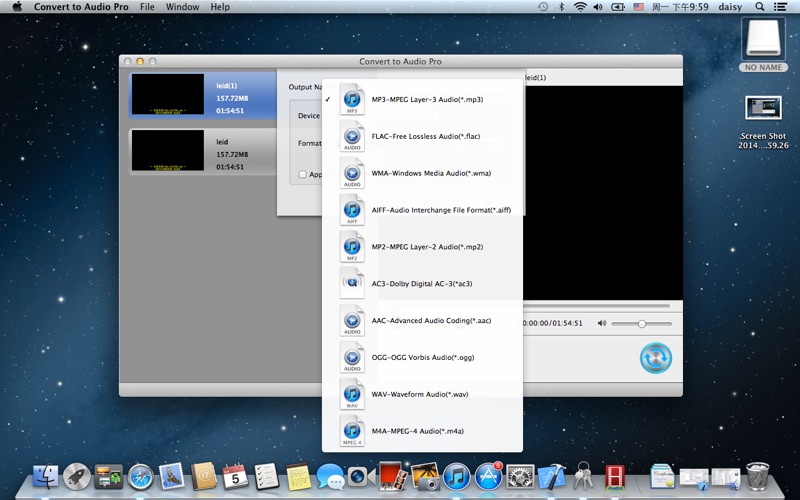
Task: Open the daisy user menu
Action: click(x=730, y=7)
